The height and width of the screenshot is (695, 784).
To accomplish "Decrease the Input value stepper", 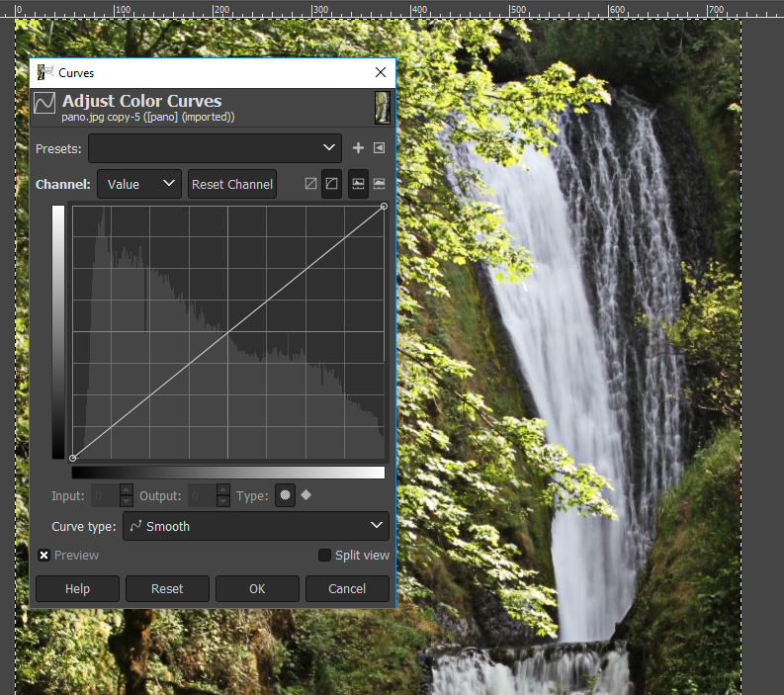I will (127, 501).
